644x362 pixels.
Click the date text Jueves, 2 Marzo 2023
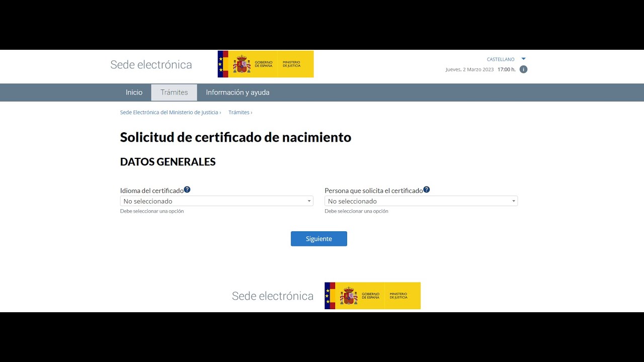469,69
